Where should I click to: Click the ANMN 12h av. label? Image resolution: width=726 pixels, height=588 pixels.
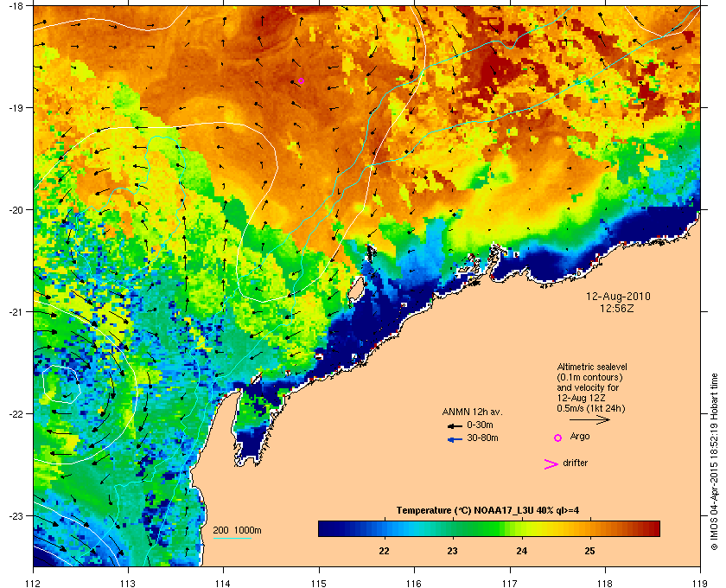(472, 412)
